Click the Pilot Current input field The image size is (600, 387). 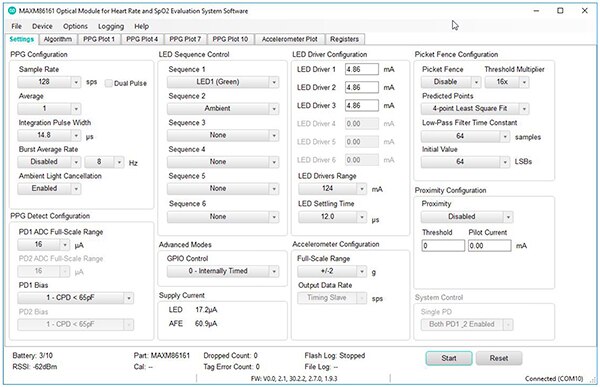tap(489, 246)
